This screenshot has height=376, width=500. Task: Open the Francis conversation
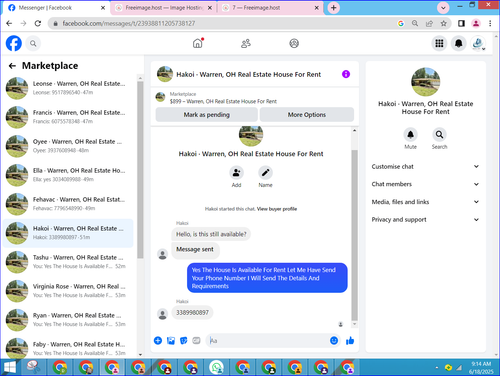coord(68,117)
